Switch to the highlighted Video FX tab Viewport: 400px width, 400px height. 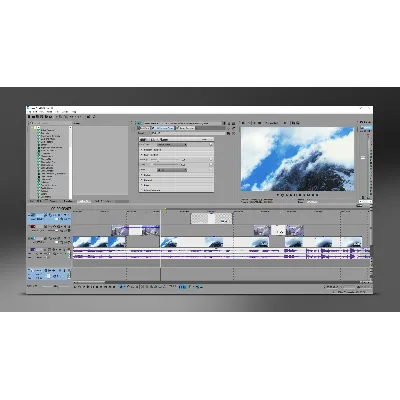(84, 201)
